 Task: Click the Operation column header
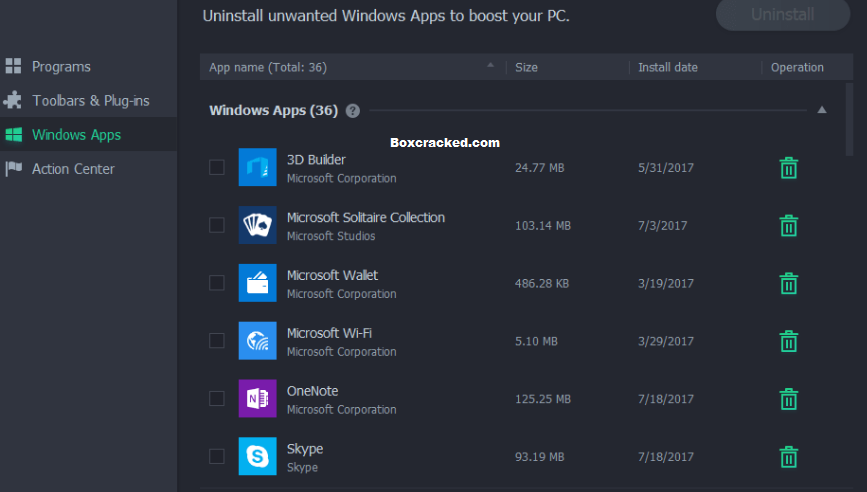click(797, 67)
